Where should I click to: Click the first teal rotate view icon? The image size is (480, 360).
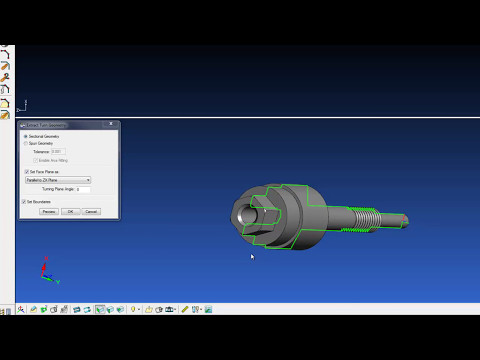point(77,309)
